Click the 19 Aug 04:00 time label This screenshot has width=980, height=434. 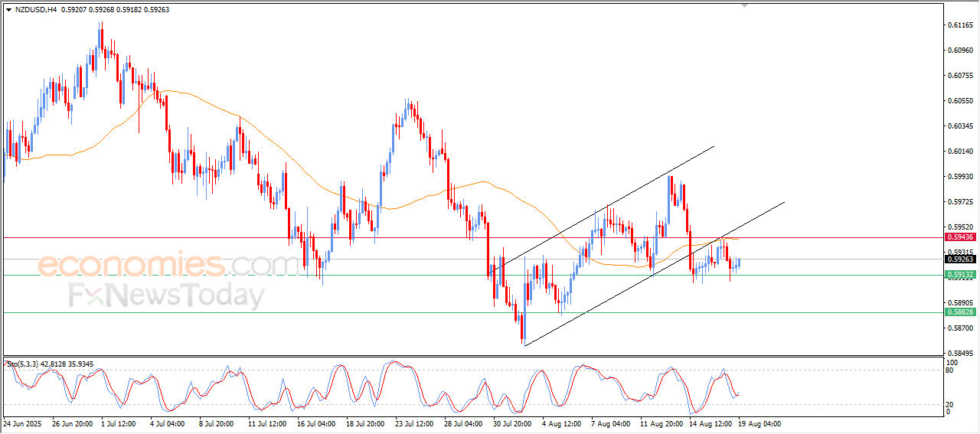[x=758, y=423]
